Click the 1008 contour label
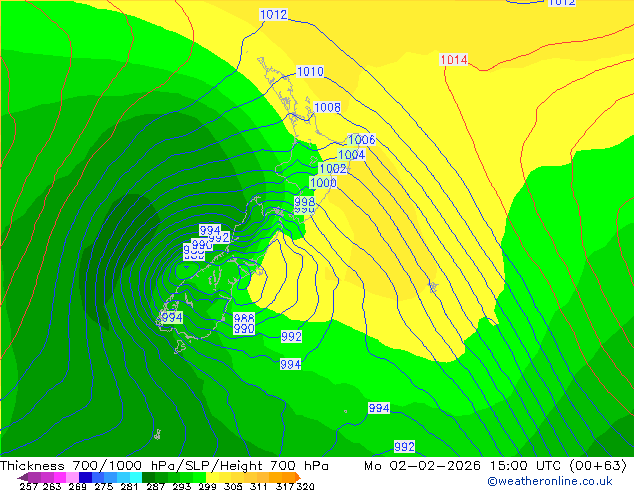The width and height of the screenshot is (634, 490). pos(327,108)
